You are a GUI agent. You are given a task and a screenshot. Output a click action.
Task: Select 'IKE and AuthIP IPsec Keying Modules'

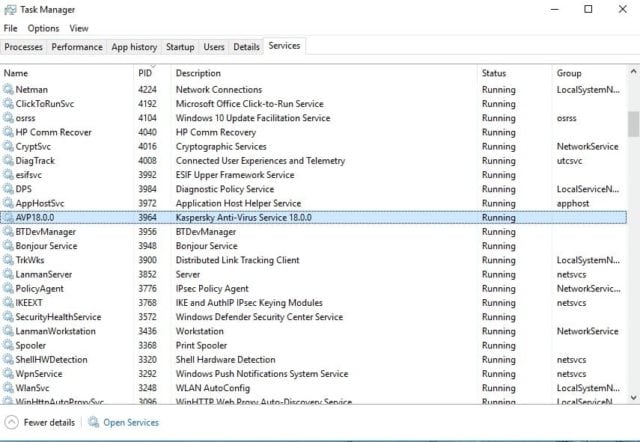[x=249, y=302]
